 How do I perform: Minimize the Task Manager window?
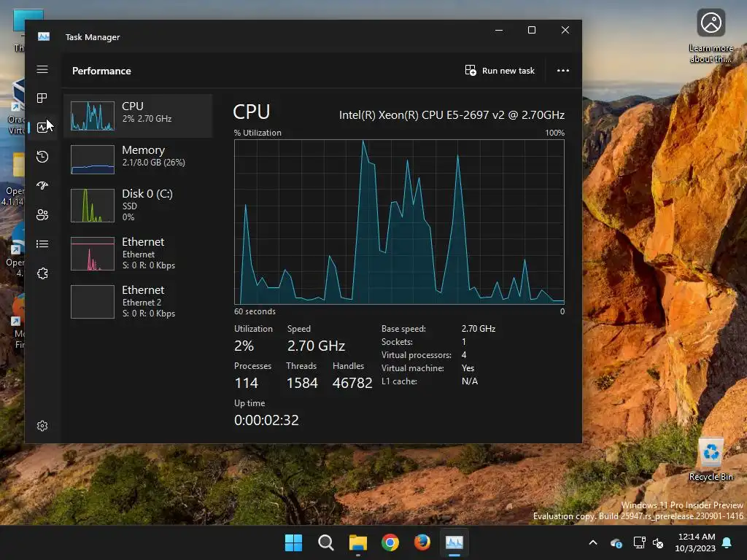[499, 30]
